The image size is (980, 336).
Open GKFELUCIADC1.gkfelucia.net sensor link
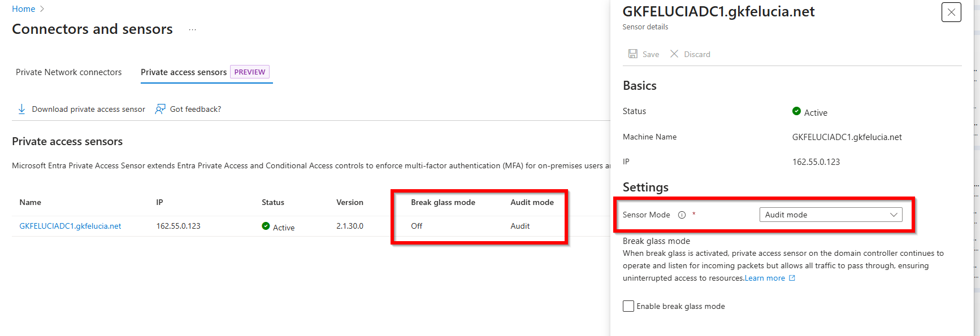pyautogui.click(x=70, y=226)
